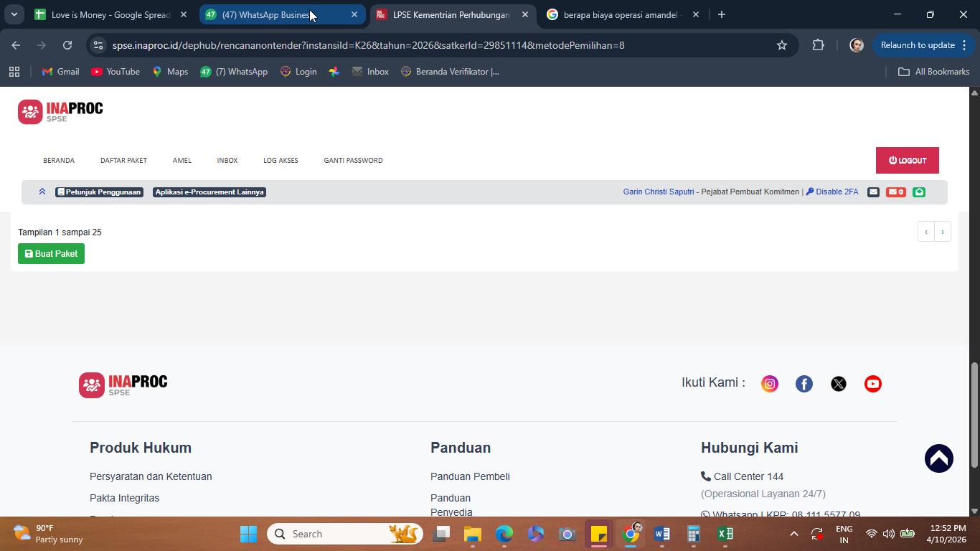Open Panduan Pembeli link
Screen dimensions: 980x551
[x=470, y=476]
